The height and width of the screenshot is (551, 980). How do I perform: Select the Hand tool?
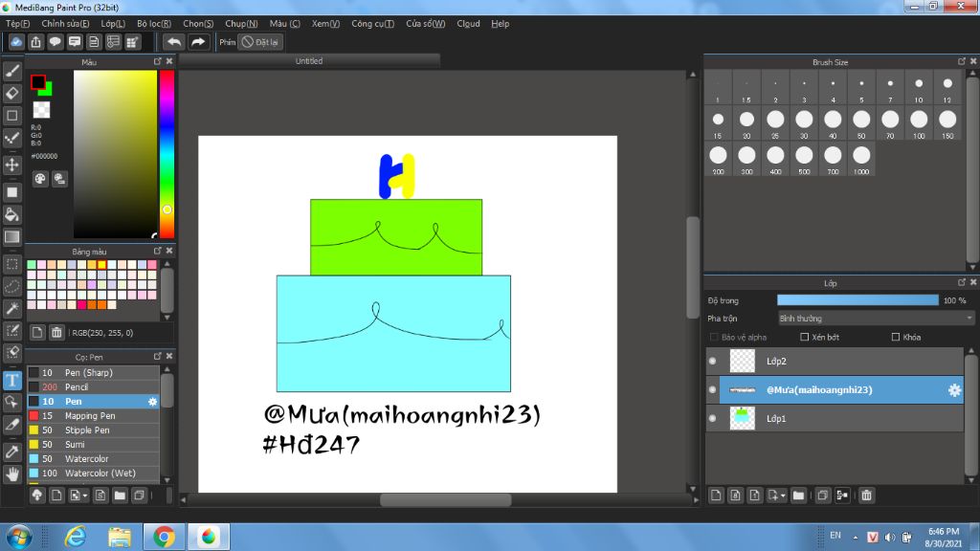[x=11, y=474]
